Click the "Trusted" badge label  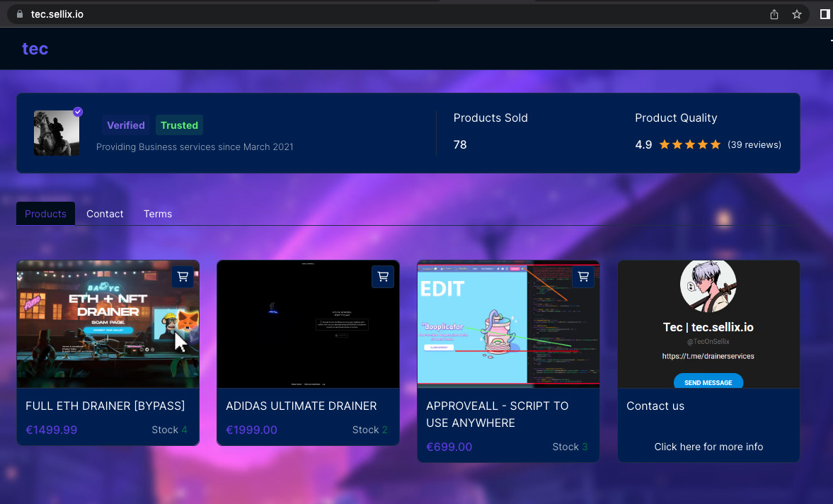tap(179, 125)
